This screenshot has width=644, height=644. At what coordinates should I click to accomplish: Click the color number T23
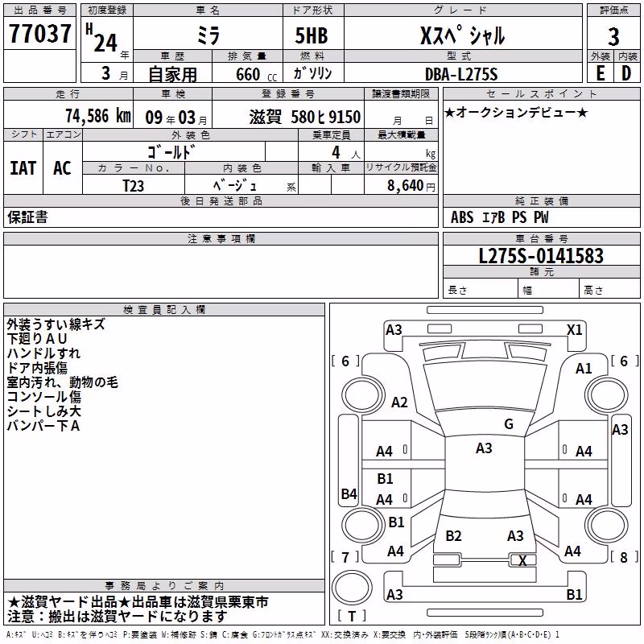coord(134,186)
